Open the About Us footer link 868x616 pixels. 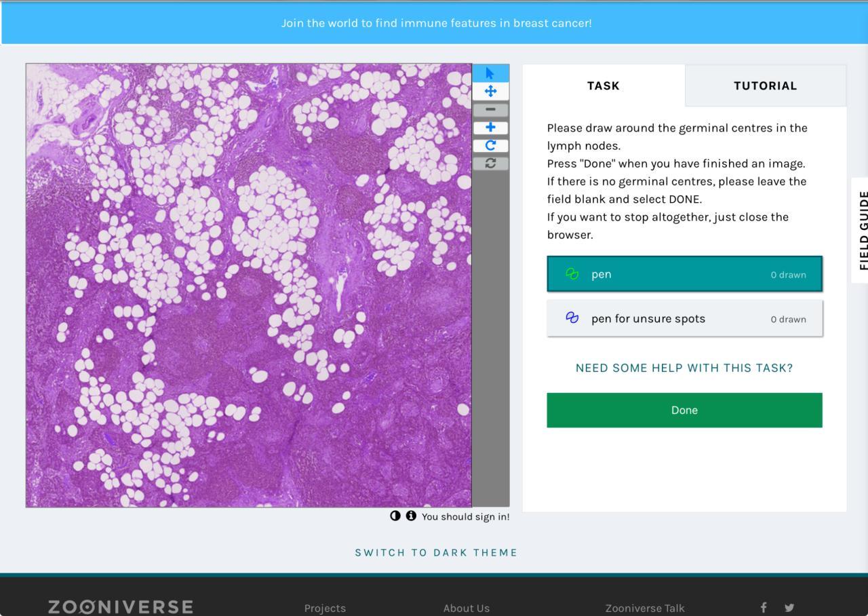tap(467, 608)
